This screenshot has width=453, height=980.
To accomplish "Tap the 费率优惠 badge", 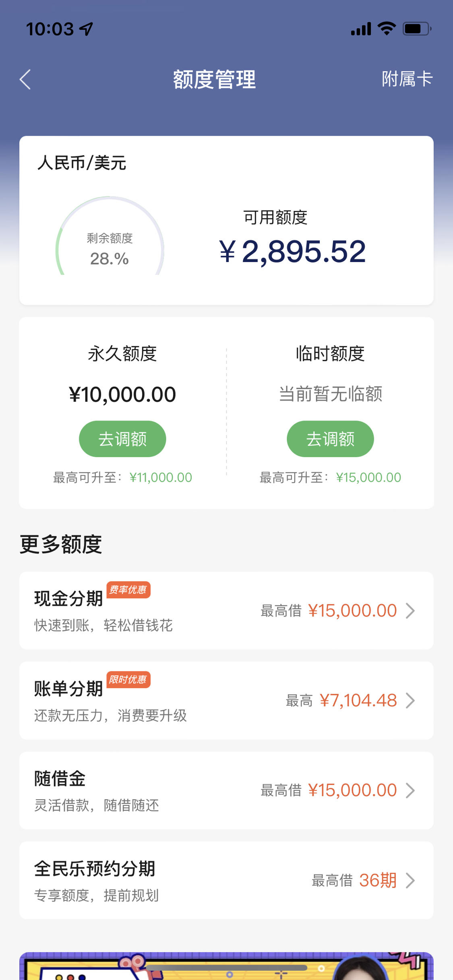I will click(128, 590).
